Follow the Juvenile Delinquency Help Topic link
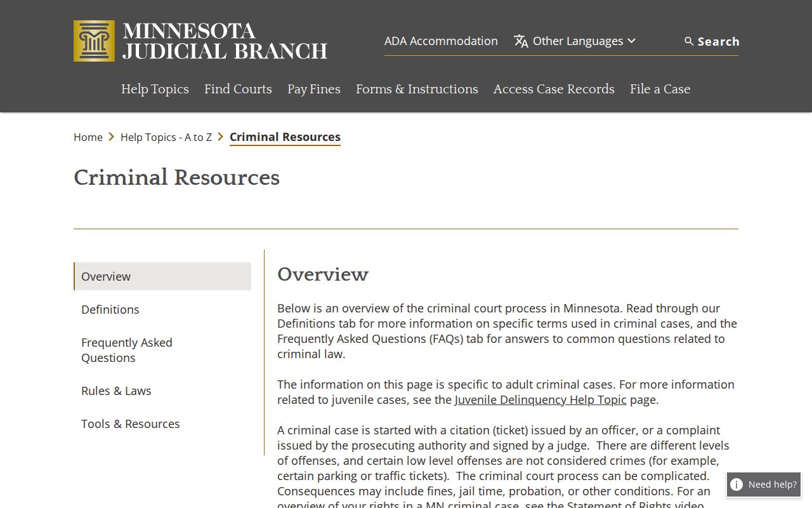Image resolution: width=812 pixels, height=508 pixels. pos(540,400)
